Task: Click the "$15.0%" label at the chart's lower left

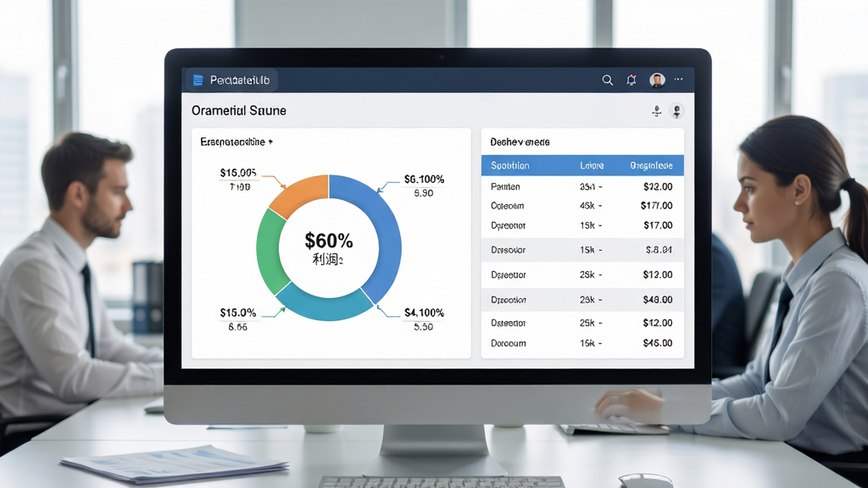Action: (238, 313)
